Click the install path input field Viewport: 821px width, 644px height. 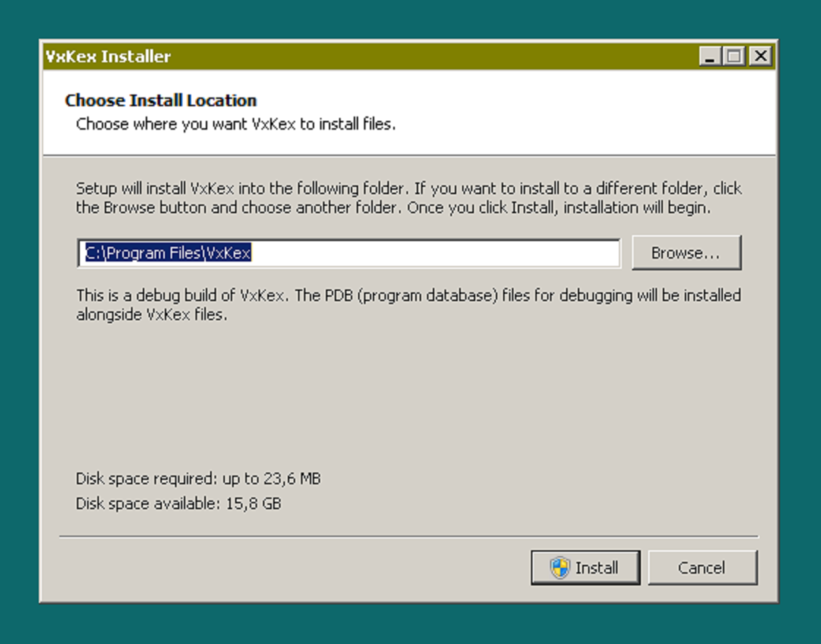(x=349, y=253)
